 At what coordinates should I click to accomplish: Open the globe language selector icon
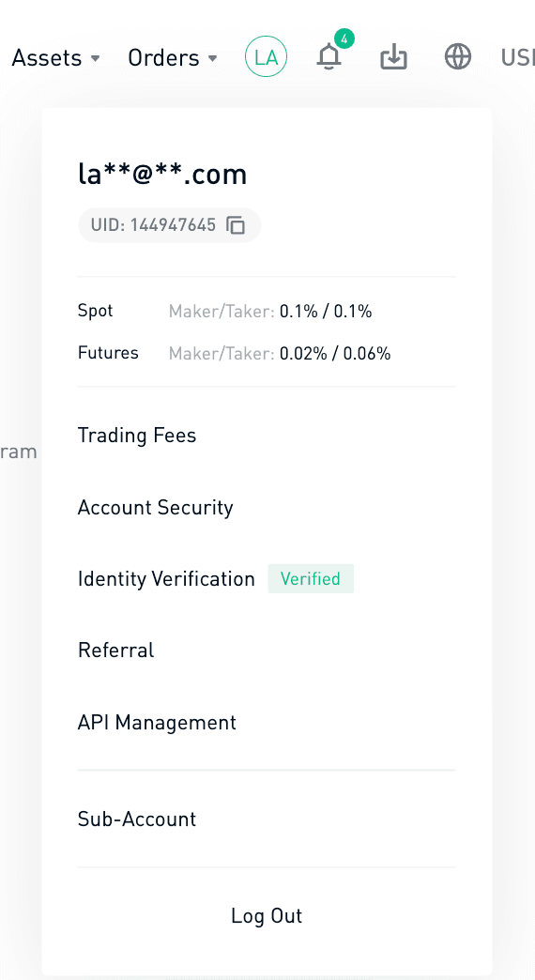pos(457,57)
